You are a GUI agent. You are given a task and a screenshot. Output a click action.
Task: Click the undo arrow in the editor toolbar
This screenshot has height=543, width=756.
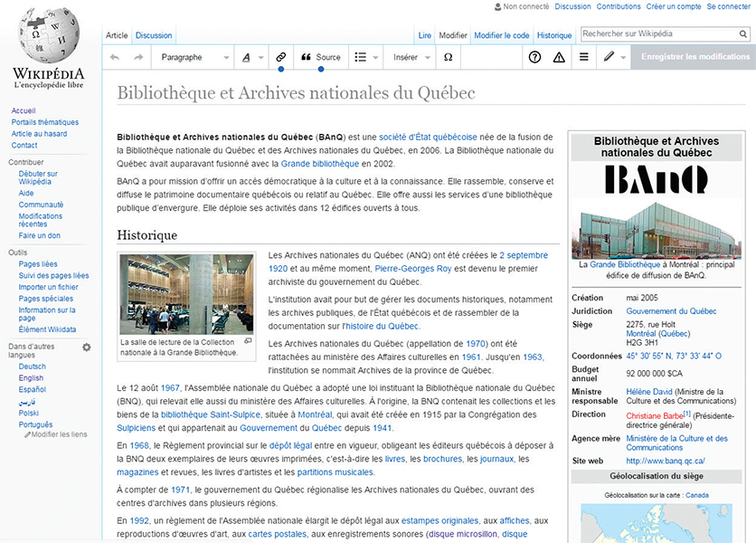pos(115,57)
